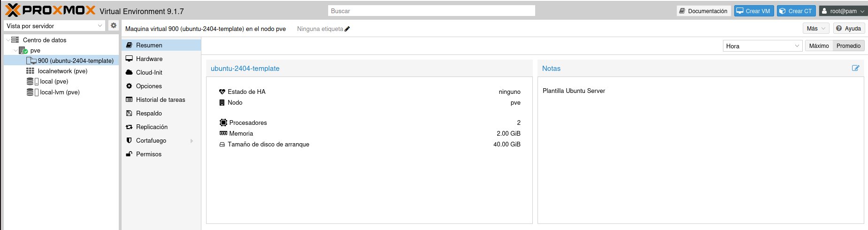Open Ayuda help button
This screenshot has width=868, height=230.
849,29
